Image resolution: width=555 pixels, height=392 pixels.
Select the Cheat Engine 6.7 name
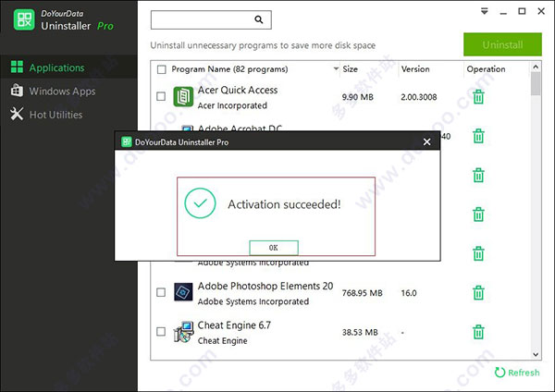tap(234, 325)
